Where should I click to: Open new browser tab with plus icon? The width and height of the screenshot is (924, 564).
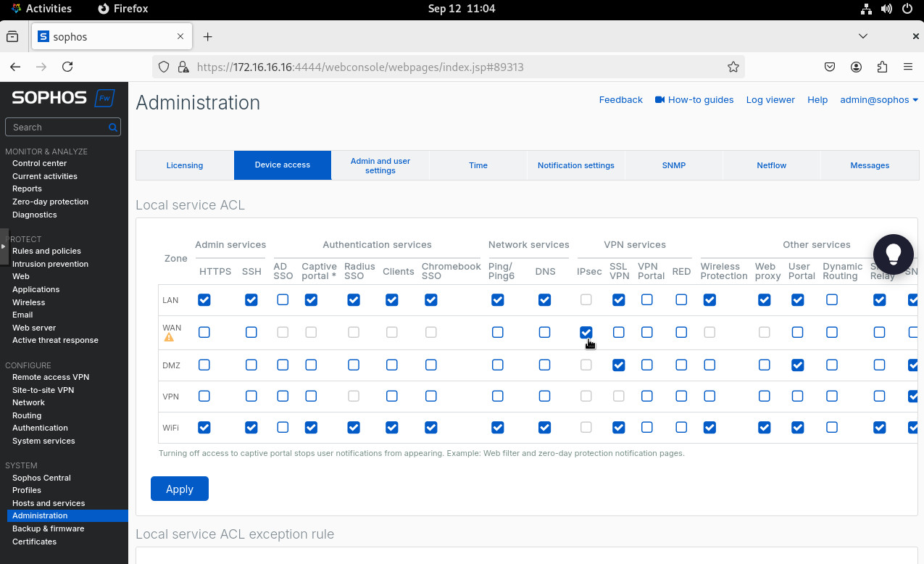pos(208,36)
